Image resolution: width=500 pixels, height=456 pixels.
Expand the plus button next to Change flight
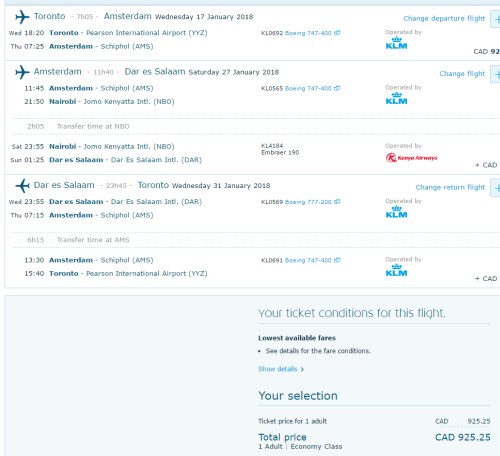pyautogui.click(x=495, y=74)
